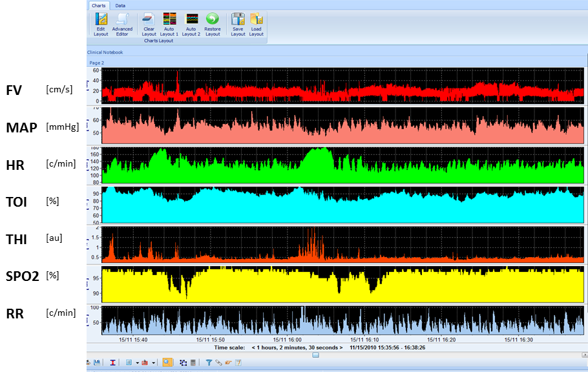The height and width of the screenshot is (372, 588).
Task: Click the right arrow after time scale value
Action: pyautogui.click(x=342, y=347)
